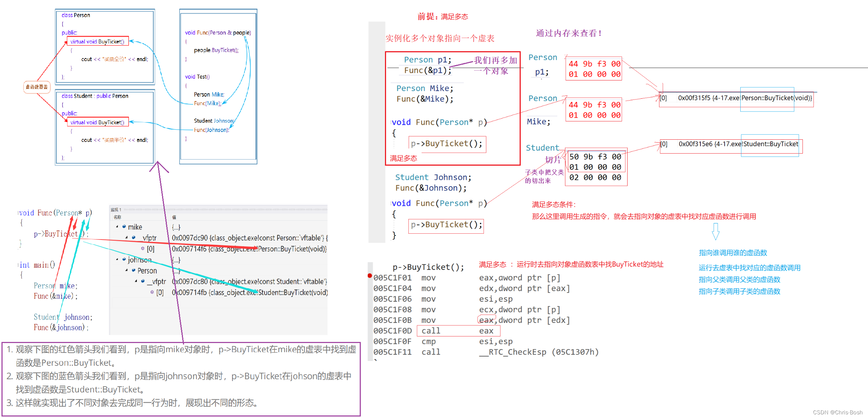Click the purple icon of Person::BuyTicket [0] row

coord(143,249)
